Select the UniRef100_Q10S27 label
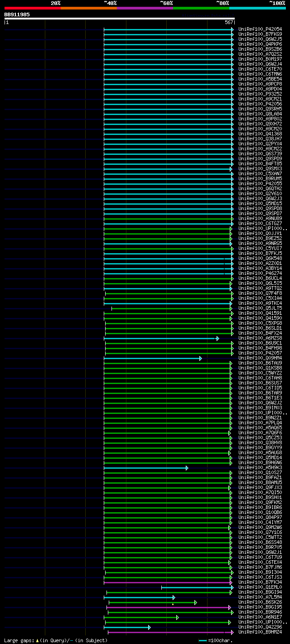Screen dimensions: 290x644 260,473
